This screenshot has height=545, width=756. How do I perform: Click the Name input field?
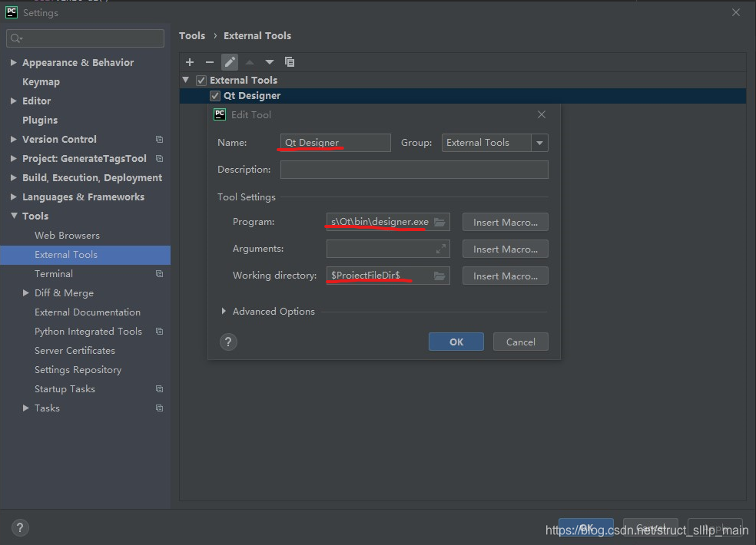[336, 143]
